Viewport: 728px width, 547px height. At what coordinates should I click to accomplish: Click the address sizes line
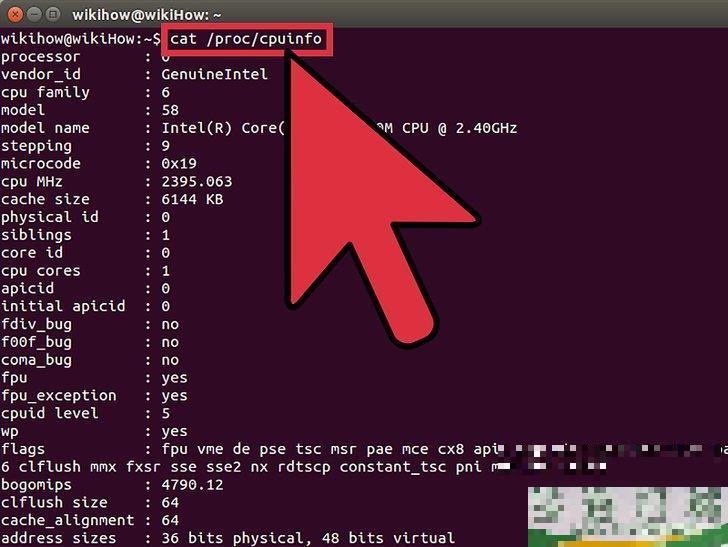(228, 538)
